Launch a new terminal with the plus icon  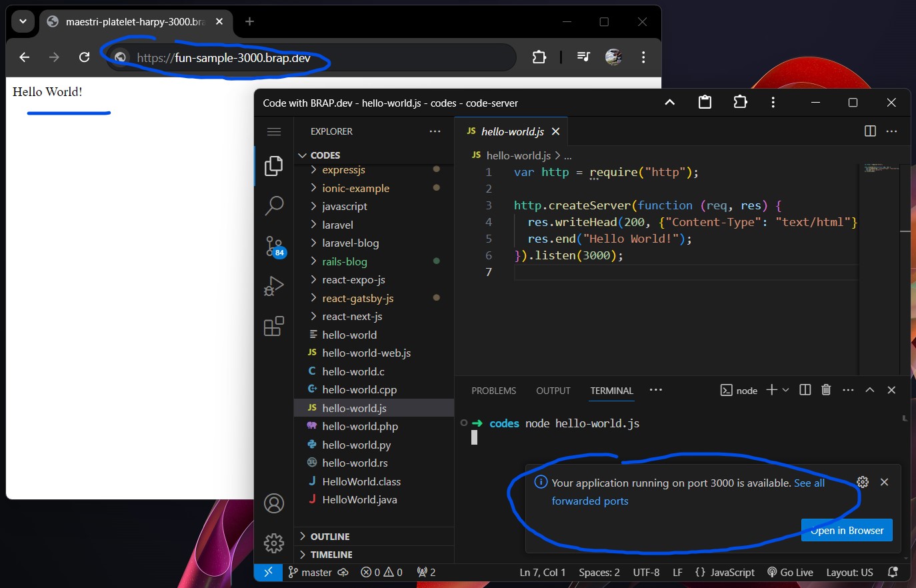click(771, 390)
